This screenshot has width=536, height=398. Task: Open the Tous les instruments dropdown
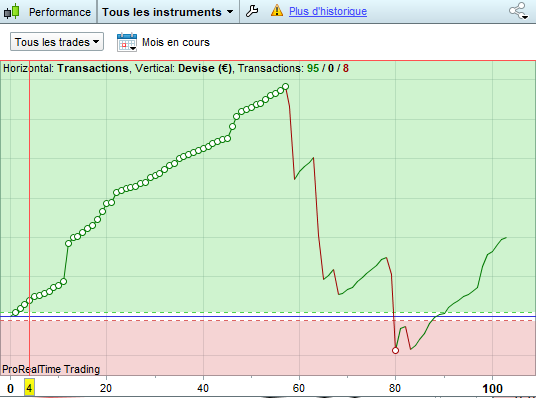pyautogui.click(x=168, y=12)
